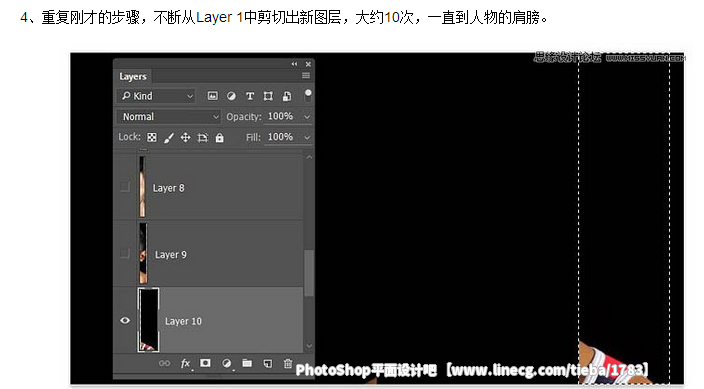704x389 pixels.
Task: Click the lock all padlock icon
Action: pyautogui.click(x=219, y=137)
